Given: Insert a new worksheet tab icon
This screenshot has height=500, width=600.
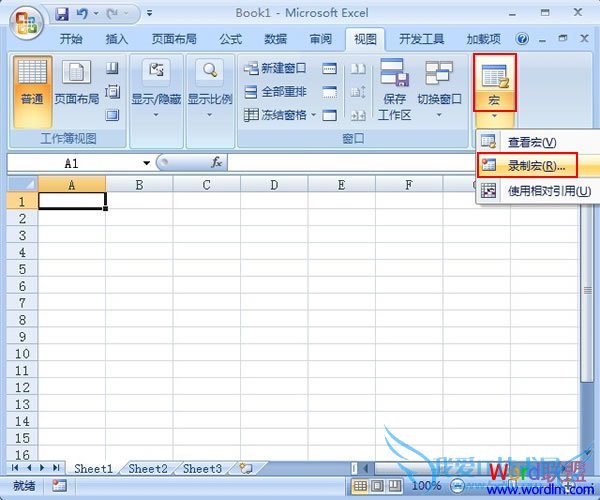Looking at the screenshot, I should [x=246, y=468].
